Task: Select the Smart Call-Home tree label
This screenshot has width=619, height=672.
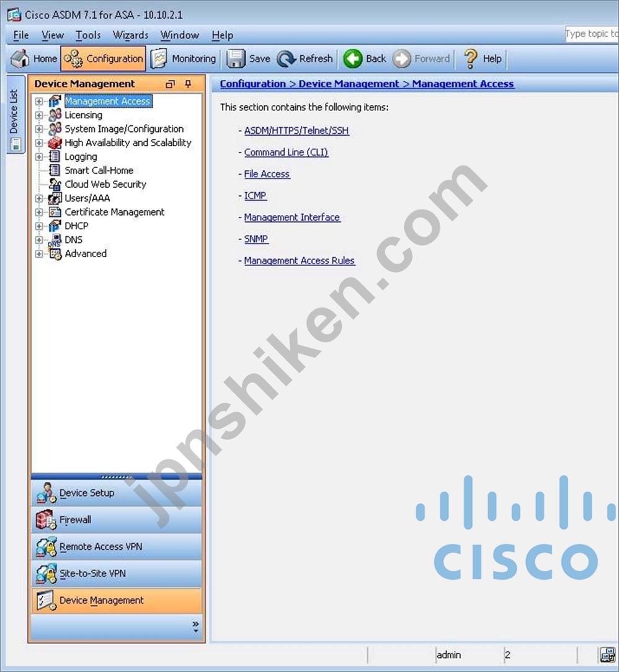Action: (x=99, y=170)
